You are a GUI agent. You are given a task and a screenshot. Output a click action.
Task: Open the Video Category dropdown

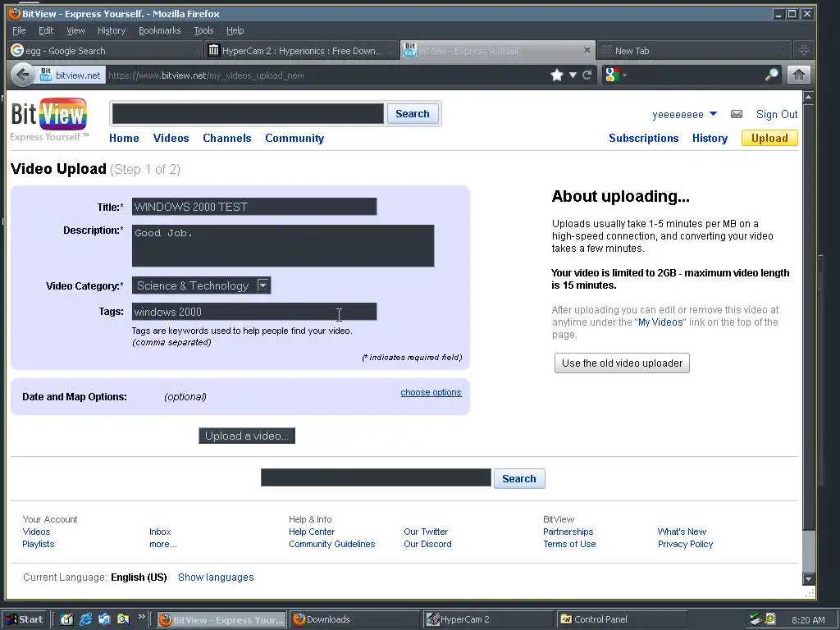tap(202, 285)
